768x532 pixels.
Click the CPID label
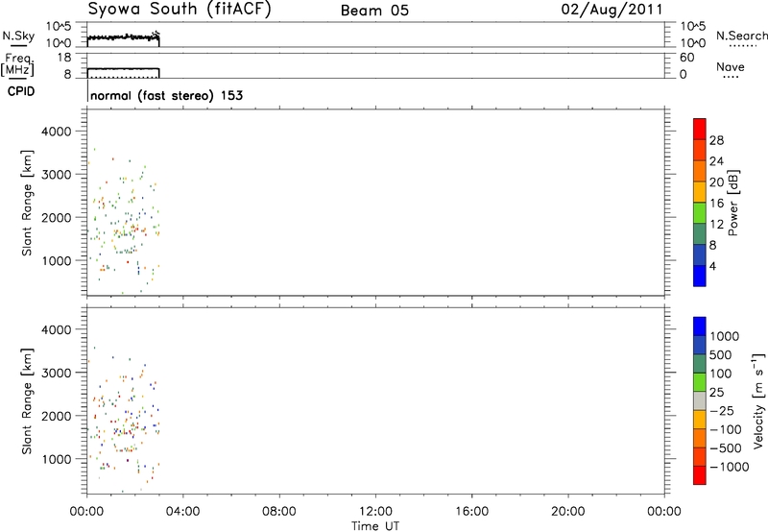pyautogui.click(x=20, y=91)
